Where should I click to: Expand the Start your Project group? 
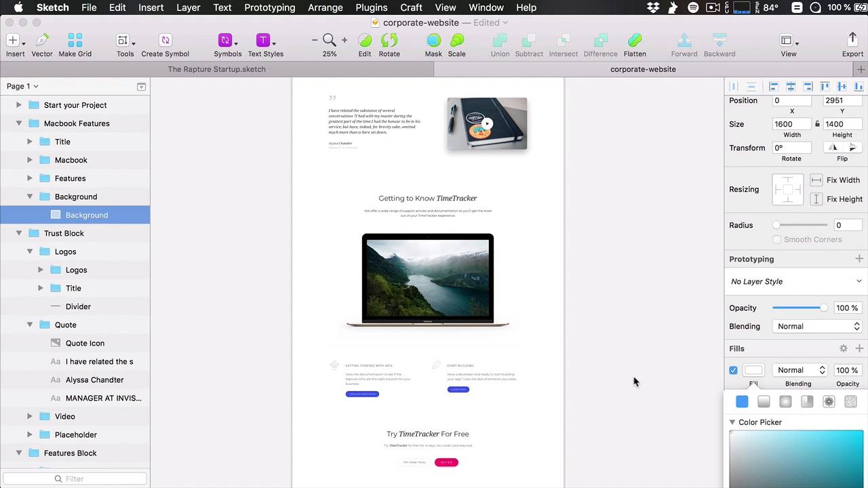coord(19,105)
